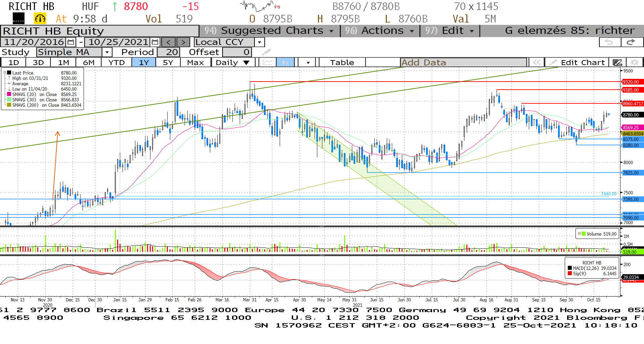Click the SMAVG (20) magenta color swatch

tap(9, 94)
